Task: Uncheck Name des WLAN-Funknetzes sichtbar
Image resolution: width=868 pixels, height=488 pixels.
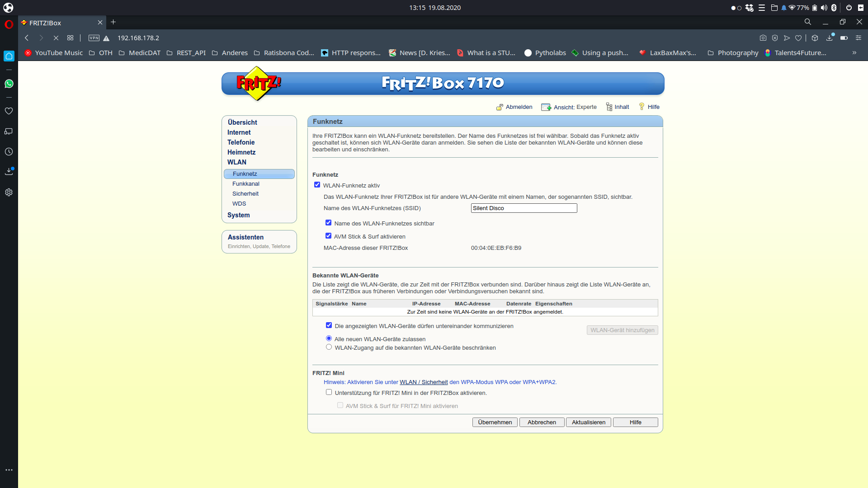Action: (329, 223)
